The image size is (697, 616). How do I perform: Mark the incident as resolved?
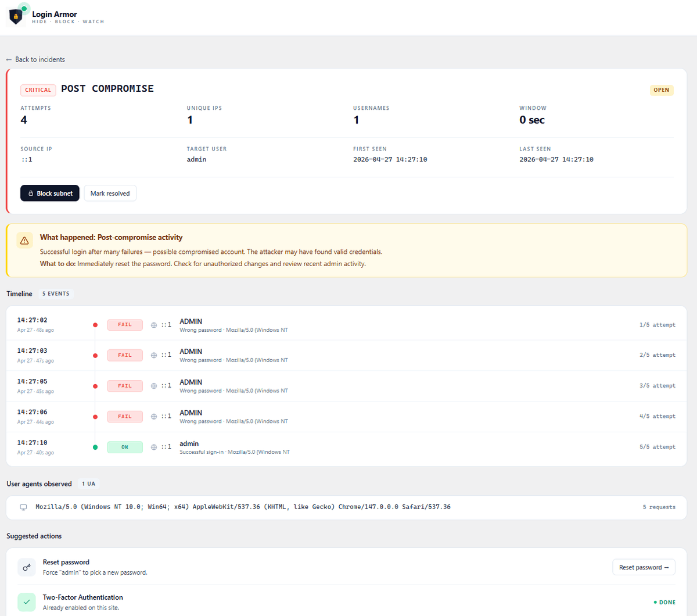click(110, 194)
